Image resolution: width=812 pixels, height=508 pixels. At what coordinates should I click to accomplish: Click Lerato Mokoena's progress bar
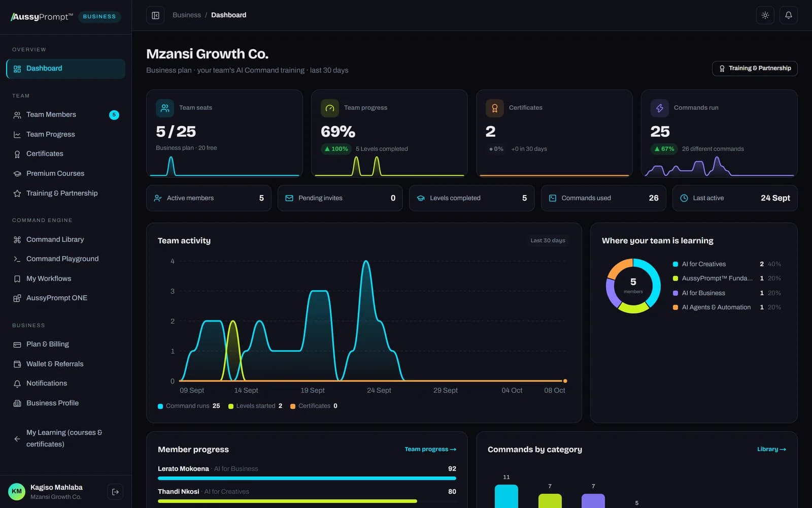[307, 478]
